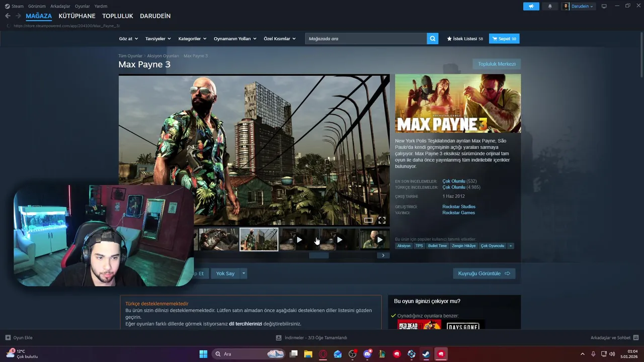Play the first video thumbnail
This screenshot has height=362, width=644.
pos(299,240)
